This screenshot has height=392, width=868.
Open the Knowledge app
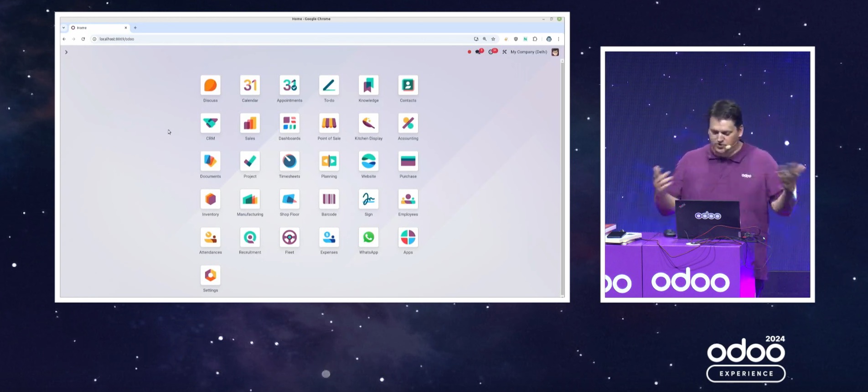click(368, 85)
